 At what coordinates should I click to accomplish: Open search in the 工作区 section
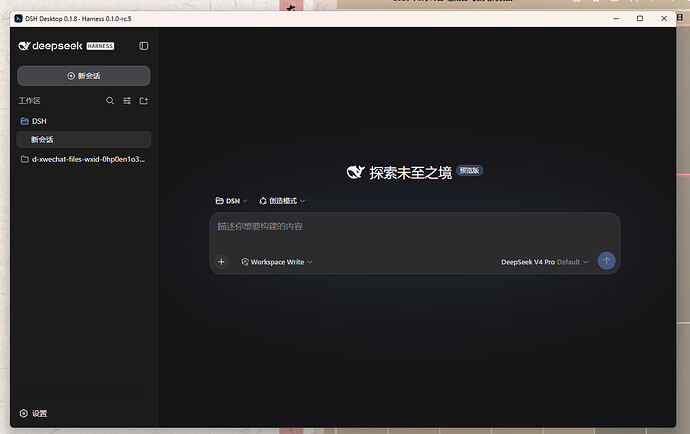pos(110,101)
